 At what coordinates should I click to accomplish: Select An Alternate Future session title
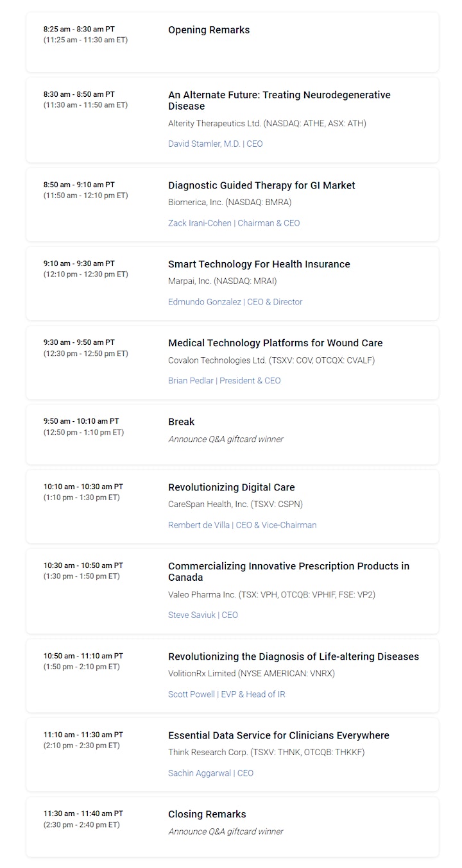279,101
